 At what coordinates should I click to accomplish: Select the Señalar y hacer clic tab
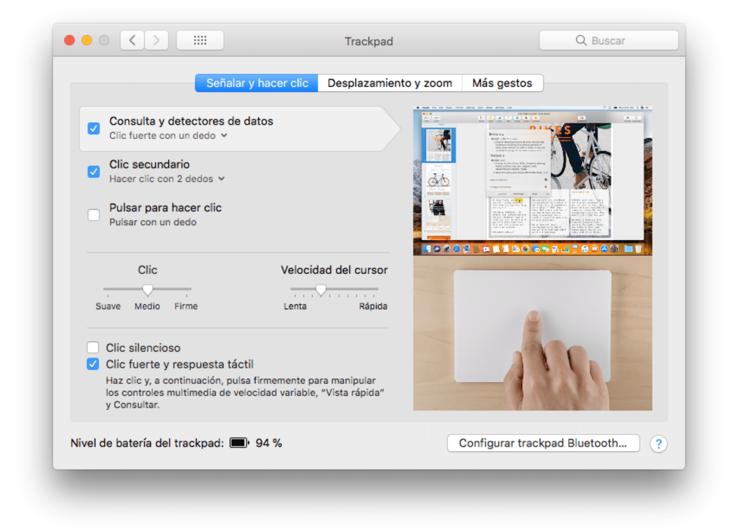257,83
